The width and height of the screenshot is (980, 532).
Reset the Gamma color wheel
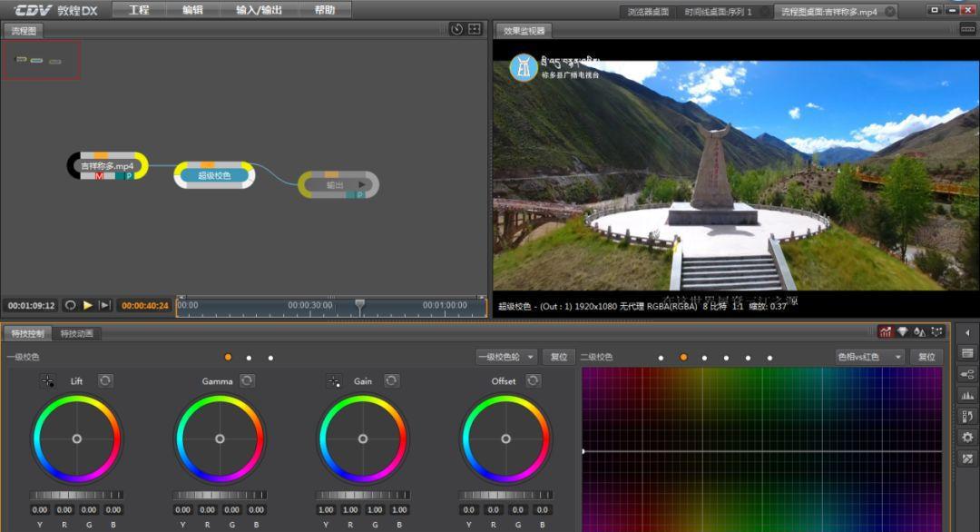click(248, 380)
